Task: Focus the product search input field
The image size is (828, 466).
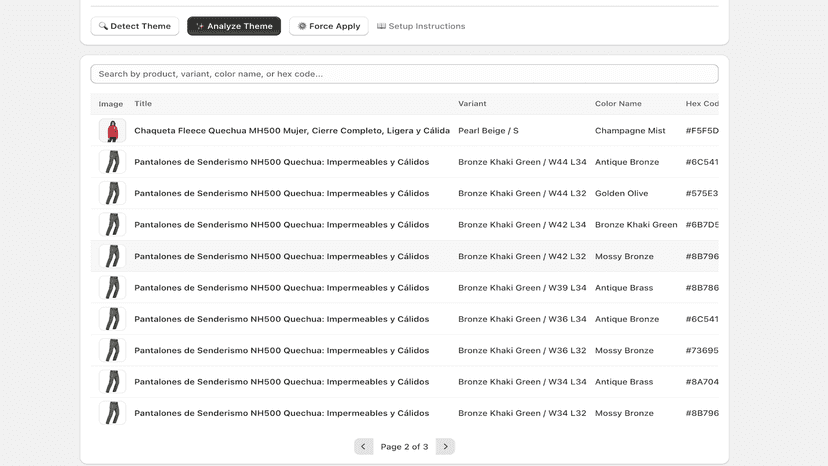Action: pyautogui.click(x=404, y=74)
